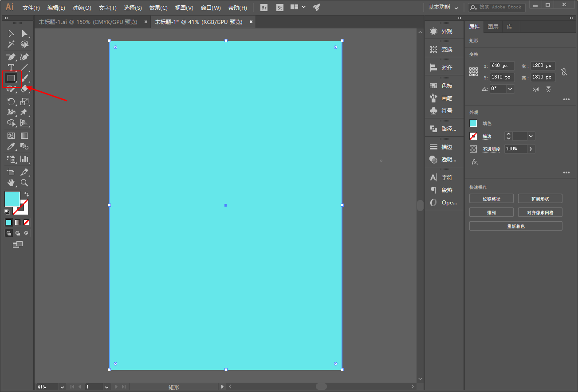
Task: Show more appearance options (three dots)
Action: pyautogui.click(x=566, y=172)
